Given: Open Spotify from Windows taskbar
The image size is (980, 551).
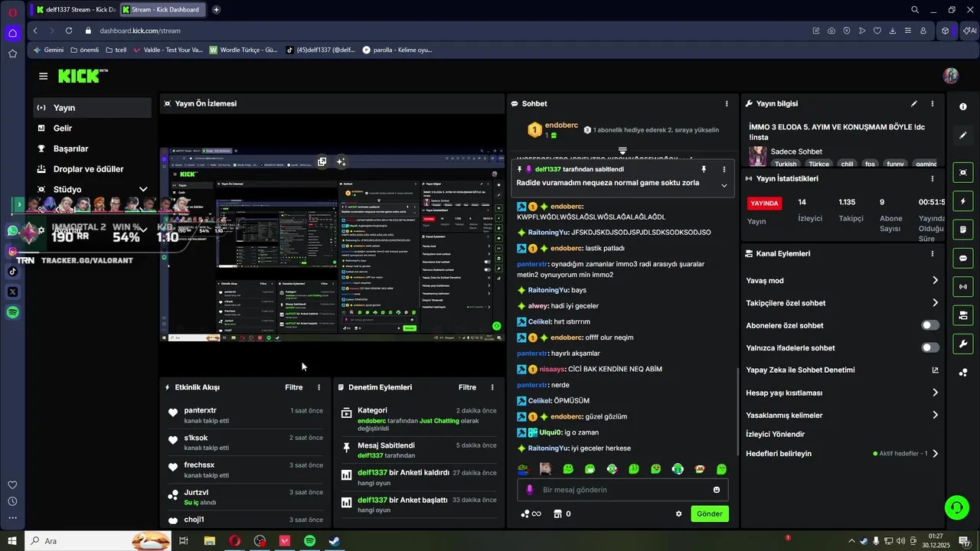Looking at the screenshot, I should [309, 541].
